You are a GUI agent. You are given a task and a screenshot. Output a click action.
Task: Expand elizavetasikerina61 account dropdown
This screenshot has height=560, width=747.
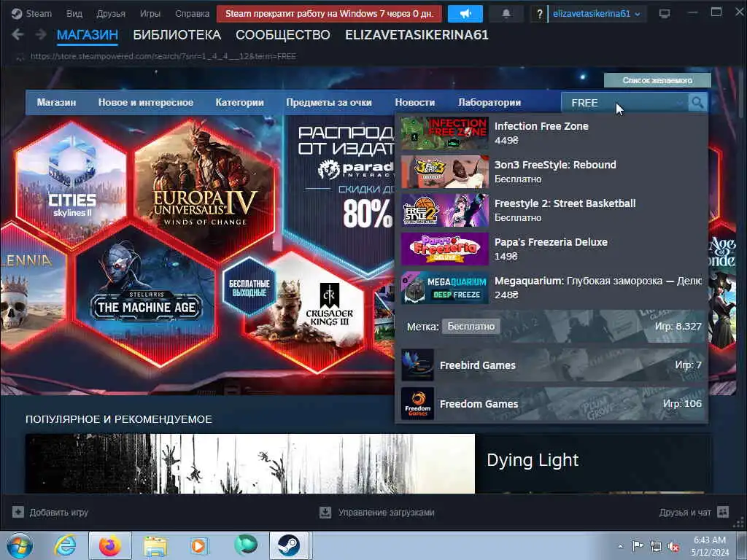pos(596,14)
